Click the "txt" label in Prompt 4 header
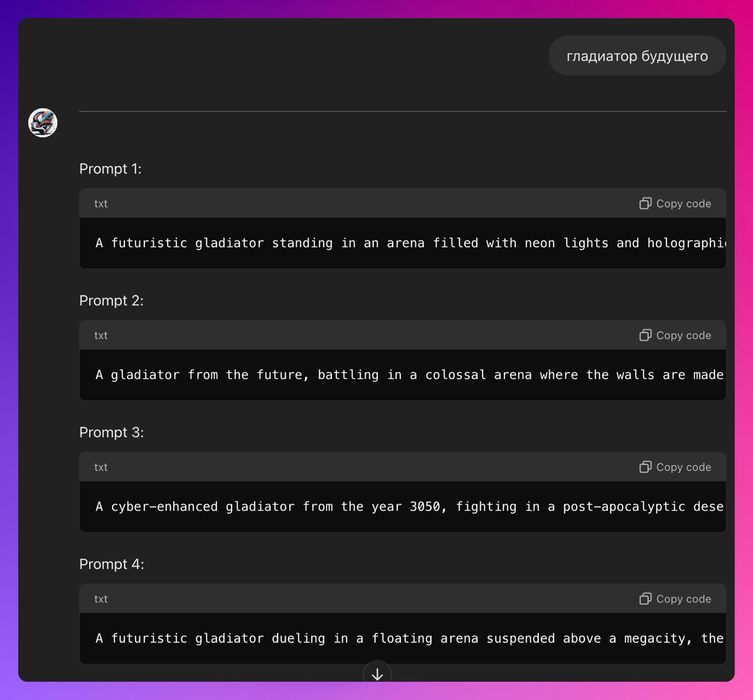This screenshot has width=753, height=700. pos(101,599)
